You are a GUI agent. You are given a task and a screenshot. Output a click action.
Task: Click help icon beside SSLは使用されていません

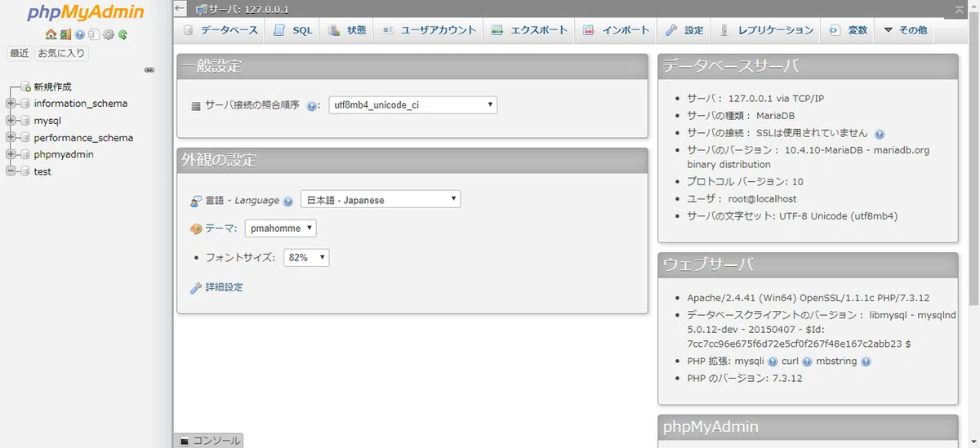tap(880, 133)
